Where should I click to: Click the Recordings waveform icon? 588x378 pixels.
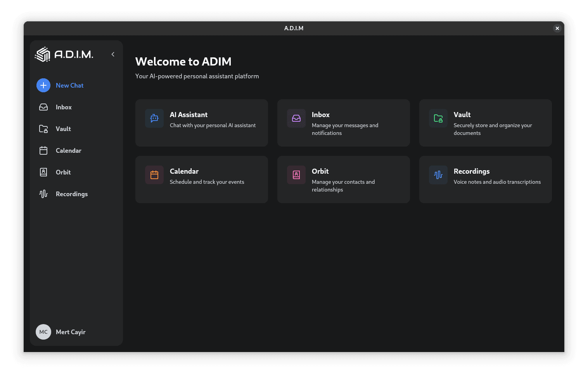coord(43,194)
